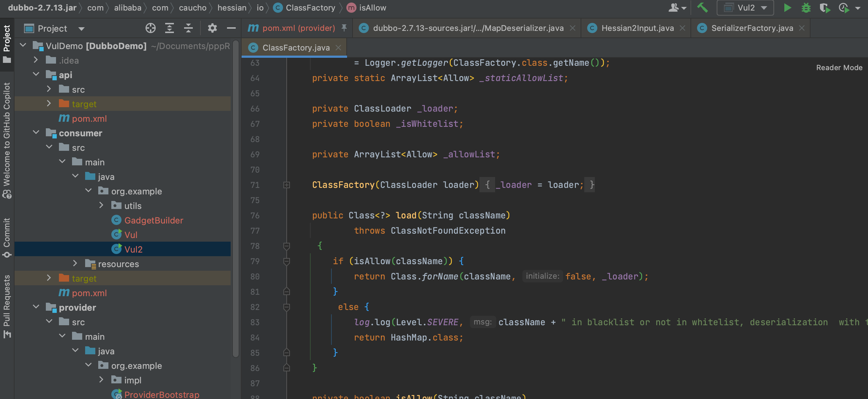The height and width of the screenshot is (399, 868).
Task: Open the Pull Requests tool window
Action: point(7,306)
